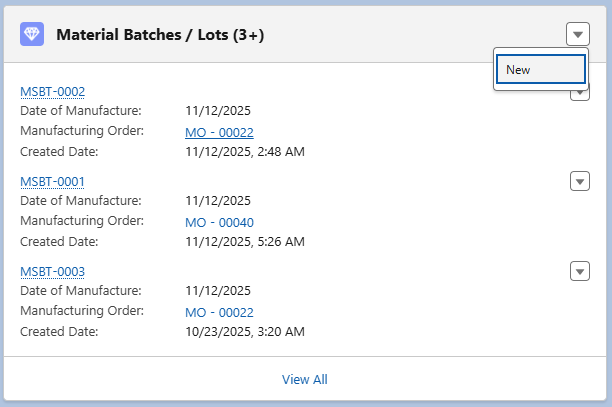Open the Material Batches / Lots header title
This screenshot has height=407, width=612.
point(160,35)
